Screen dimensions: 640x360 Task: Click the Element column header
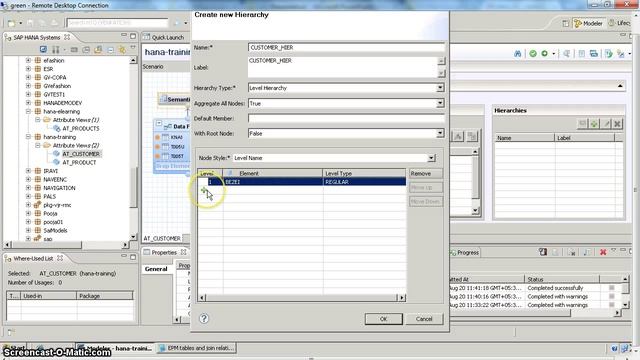pyautogui.click(x=273, y=173)
